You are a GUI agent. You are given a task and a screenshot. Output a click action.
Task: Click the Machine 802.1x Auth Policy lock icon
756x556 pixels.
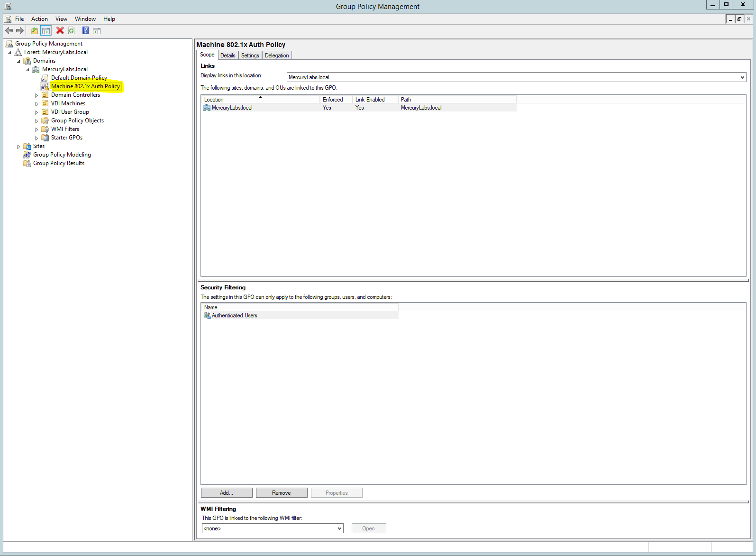point(45,86)
